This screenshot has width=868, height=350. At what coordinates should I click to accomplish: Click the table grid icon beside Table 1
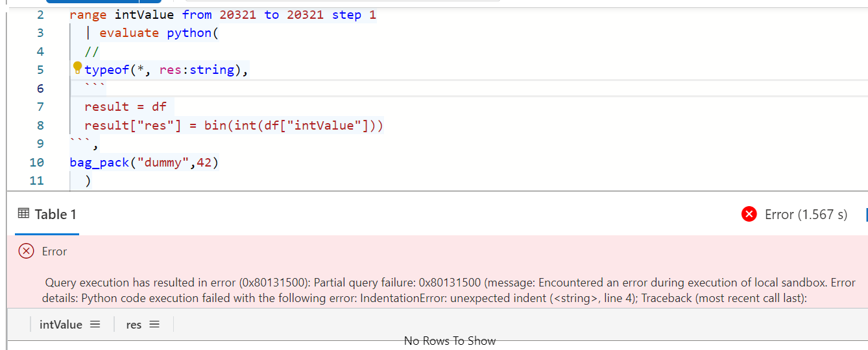point(23,214)
